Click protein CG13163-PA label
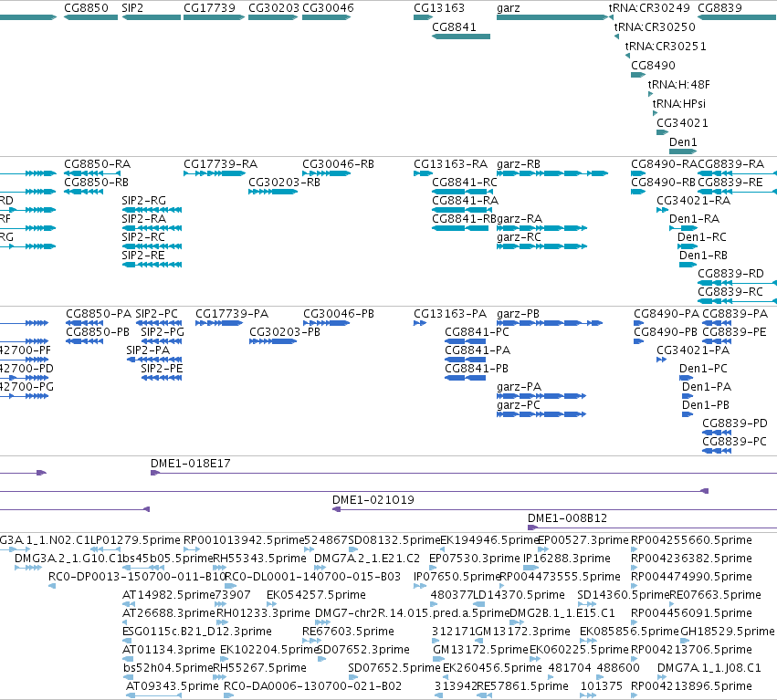Image resolution: width=777 pixels, height=700 pixels. [450, 314]
